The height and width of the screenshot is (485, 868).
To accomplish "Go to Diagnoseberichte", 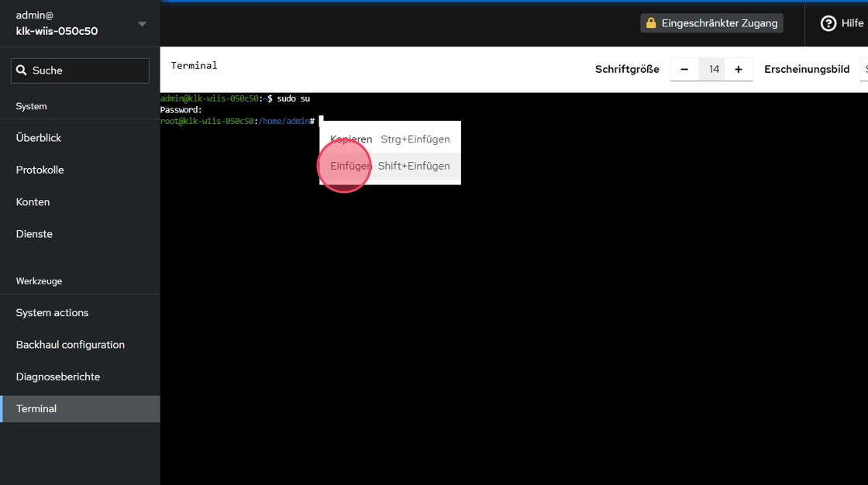I will pyautogui.click(x=58, y=377).
